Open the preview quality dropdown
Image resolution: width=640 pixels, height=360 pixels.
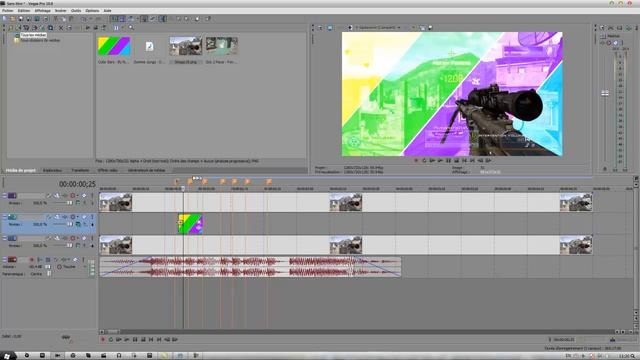378,28
